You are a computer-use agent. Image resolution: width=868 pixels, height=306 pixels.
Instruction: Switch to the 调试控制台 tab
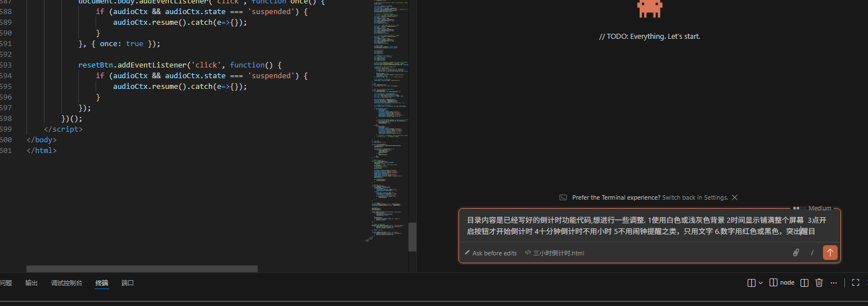click(x=66, y=283)
